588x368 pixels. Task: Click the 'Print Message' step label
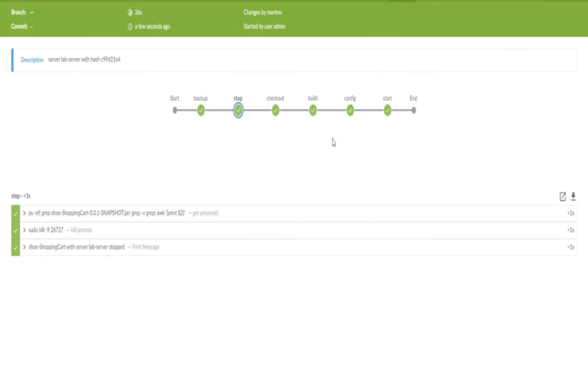click(x=145, y=247)
